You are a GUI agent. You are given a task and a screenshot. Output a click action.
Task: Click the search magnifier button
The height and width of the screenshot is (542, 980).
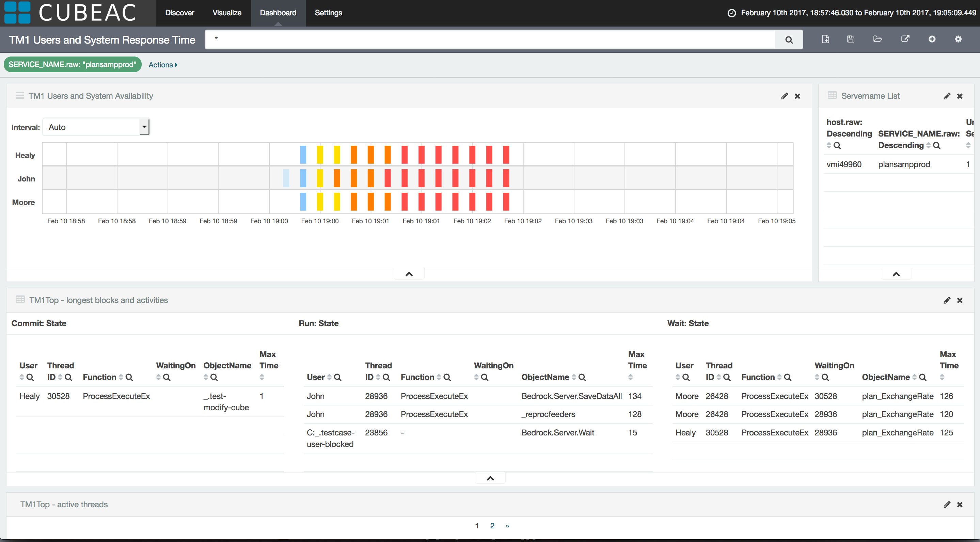(x=789, y=39)
